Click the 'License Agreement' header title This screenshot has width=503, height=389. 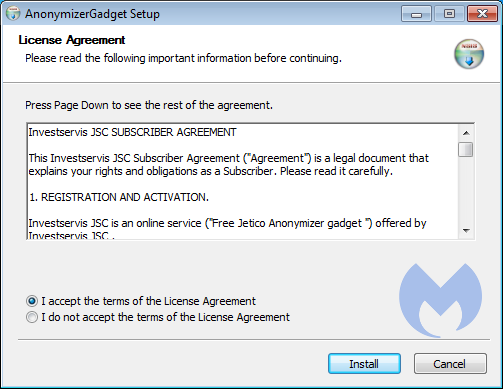[72, 40]
